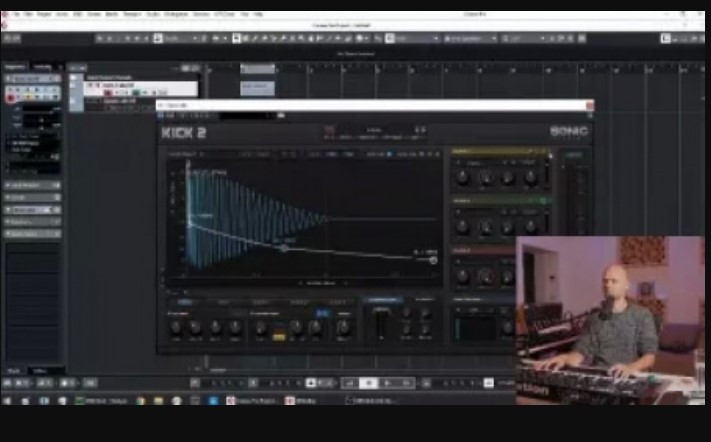Expand the highlighted third Inspector section
The height and width of the screenshot is (442, 711).
point(33,210)
